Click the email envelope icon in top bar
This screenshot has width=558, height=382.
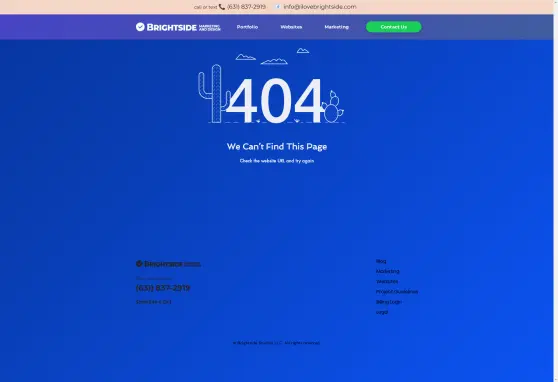(x=278, y=7)
